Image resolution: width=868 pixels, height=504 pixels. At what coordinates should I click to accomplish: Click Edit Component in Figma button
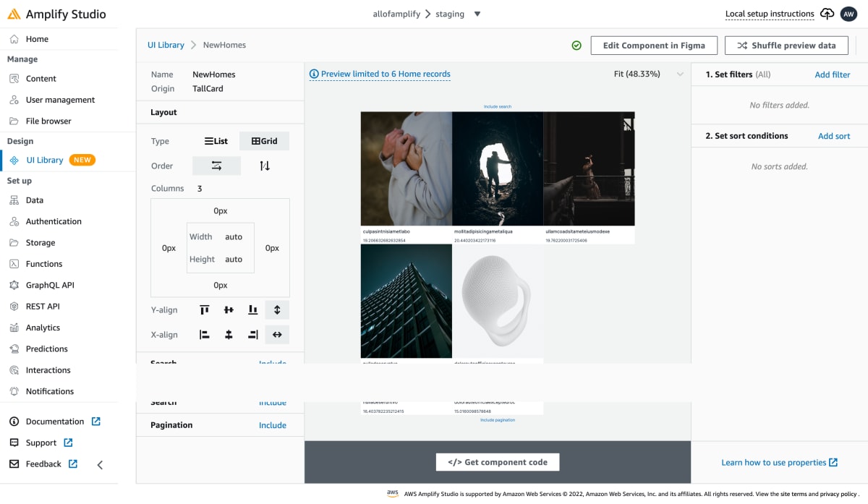point(654,45)
